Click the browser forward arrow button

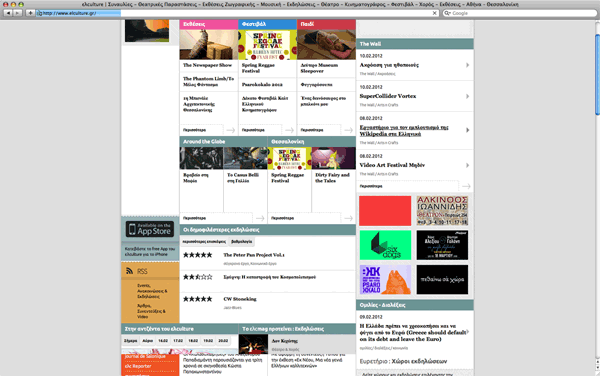tap(17, 13)
